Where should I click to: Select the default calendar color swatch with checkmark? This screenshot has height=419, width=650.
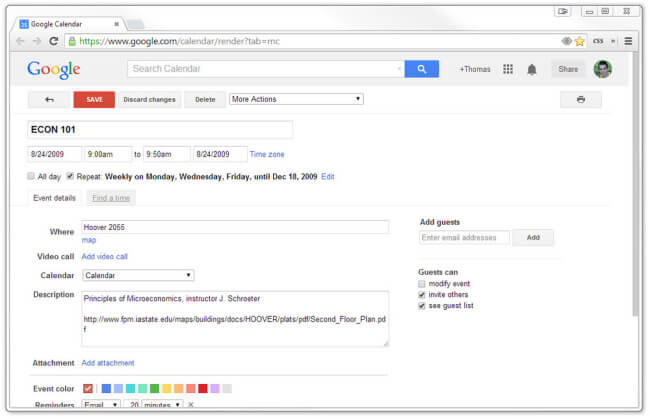87,388
